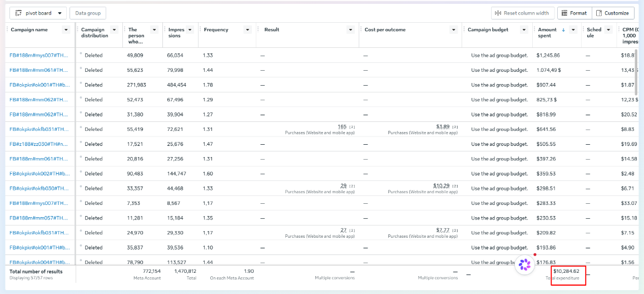Open the Frequency column dropdown arrow
Viewport: 644px width, 294px height.
(247, 30)
